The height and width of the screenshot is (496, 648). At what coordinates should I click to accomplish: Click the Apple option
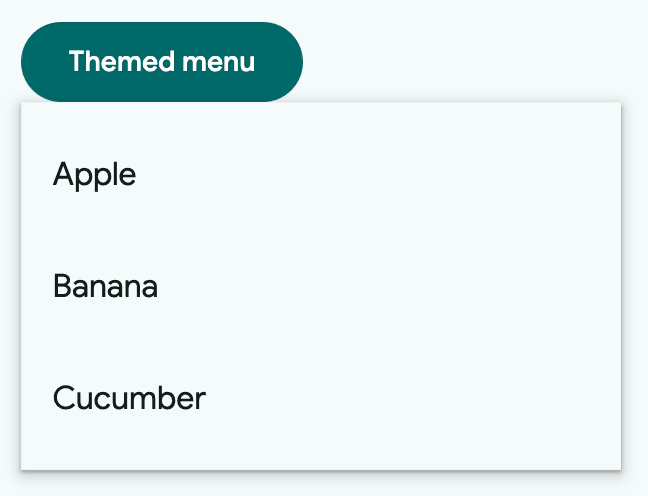(x=95, y=175)
